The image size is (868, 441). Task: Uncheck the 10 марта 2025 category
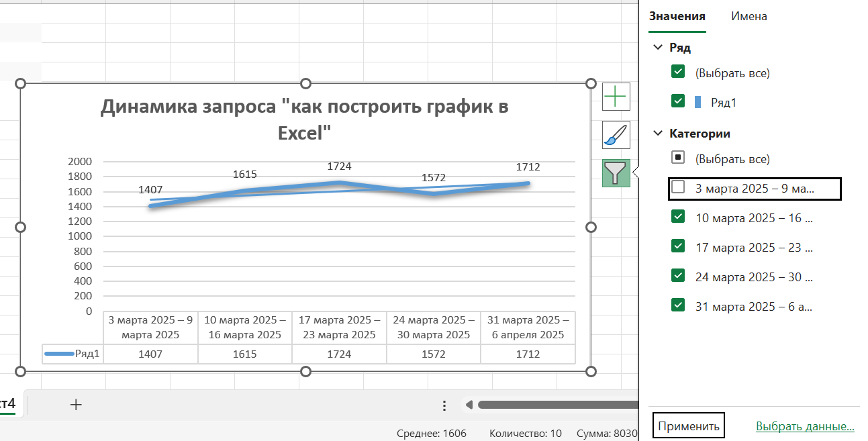[678, 217]
